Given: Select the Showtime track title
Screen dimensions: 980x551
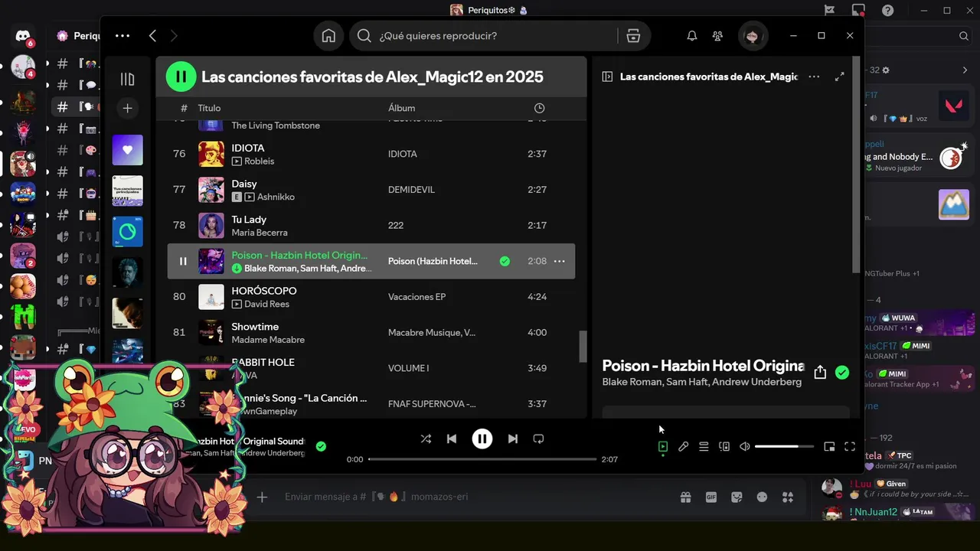Looking at the screenshot, I should tap(255, 327).
